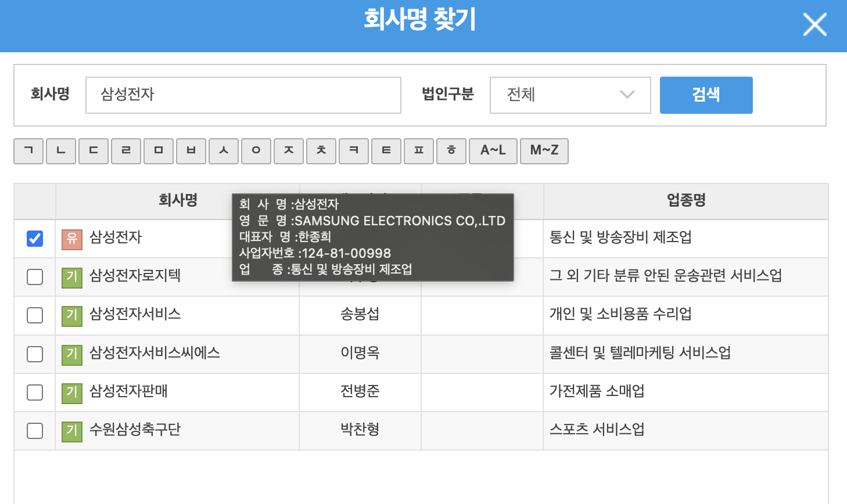Screen dimensions: 847x504
Task: Click the 기 badge icon beside 삼성전자판매
Action: (72, 393)
